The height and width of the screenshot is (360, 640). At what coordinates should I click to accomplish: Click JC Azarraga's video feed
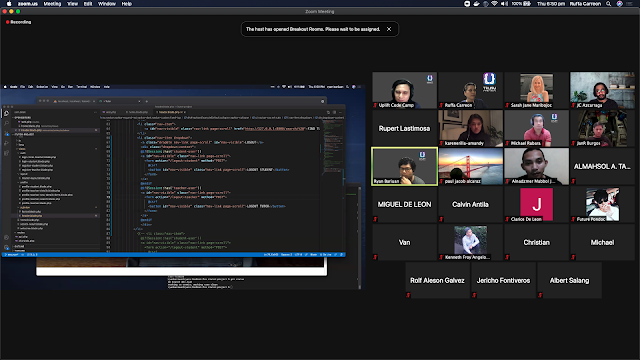602,90
